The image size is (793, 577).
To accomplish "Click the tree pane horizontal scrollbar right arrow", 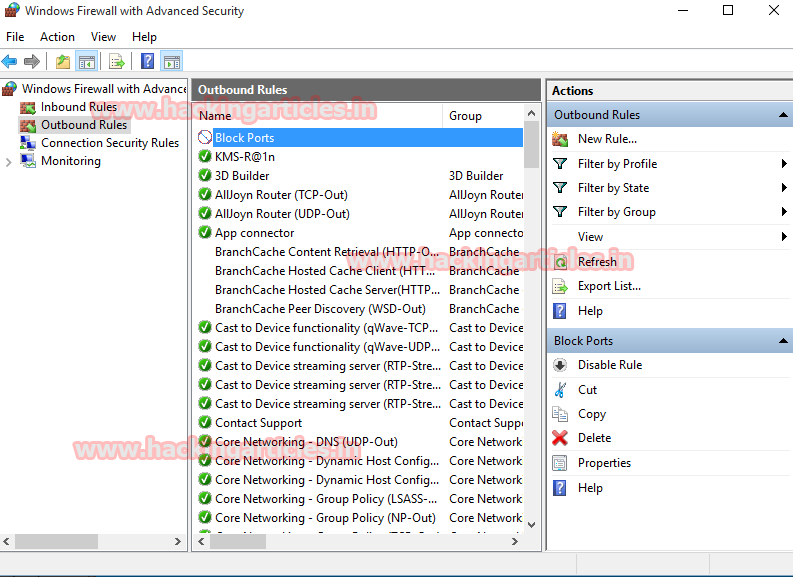I will (178, 542).
